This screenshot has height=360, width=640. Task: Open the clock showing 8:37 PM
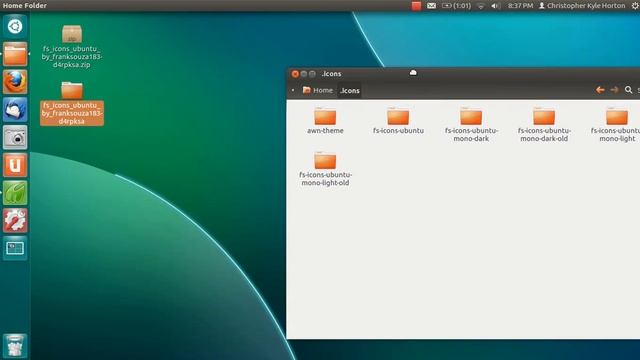[x=520, y=6]
